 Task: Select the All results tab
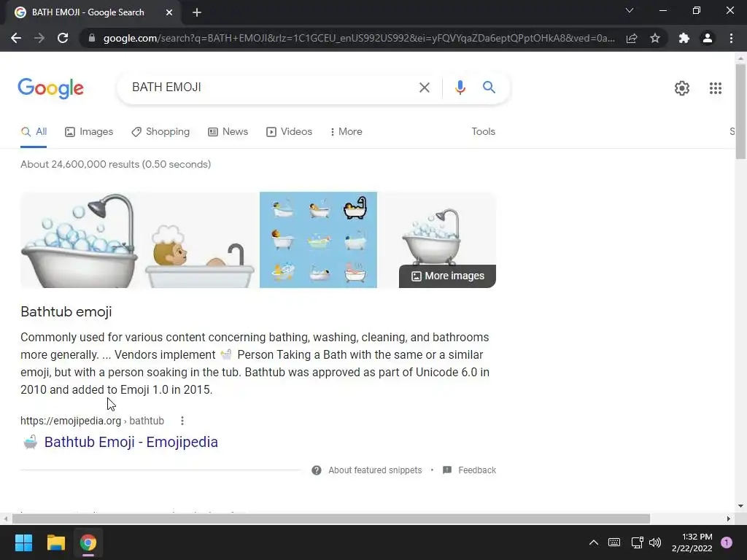click(x=34, y=132)
